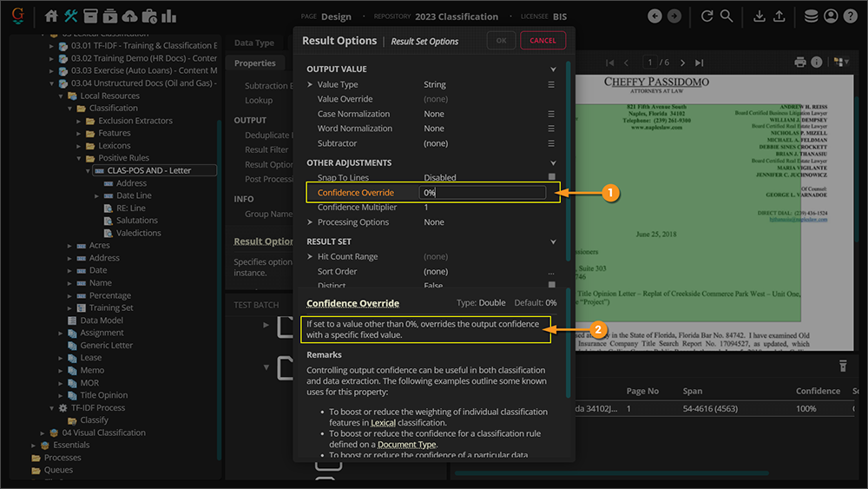Collapse the Output Value section
The width and height of the screenshot is (868, 489).
click(x=553, y=69)
